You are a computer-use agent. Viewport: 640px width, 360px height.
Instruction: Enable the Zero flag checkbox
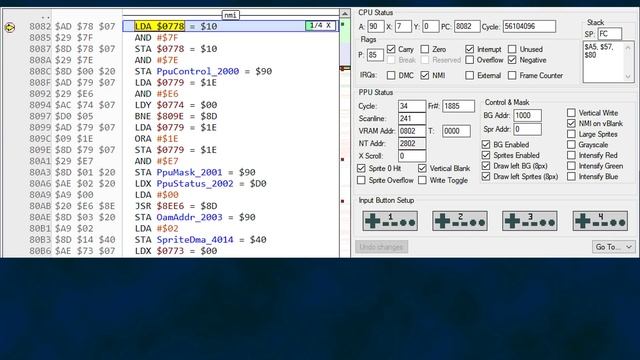click(425, 49)
